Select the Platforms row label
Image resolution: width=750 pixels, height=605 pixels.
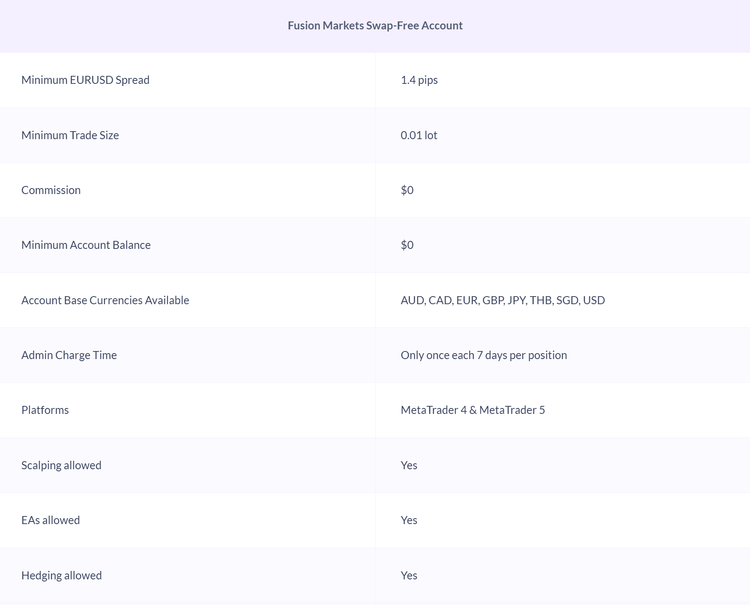(45, 410)
